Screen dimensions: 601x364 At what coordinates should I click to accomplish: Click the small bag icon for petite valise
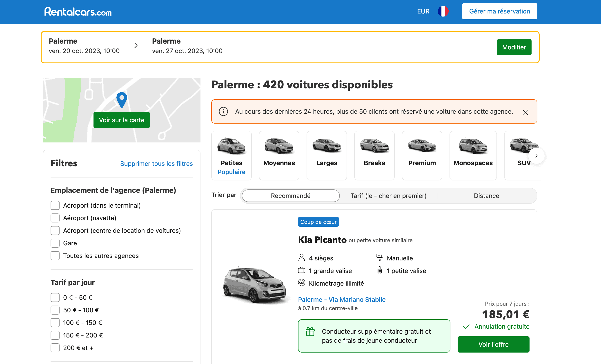(x=380, y=270)
